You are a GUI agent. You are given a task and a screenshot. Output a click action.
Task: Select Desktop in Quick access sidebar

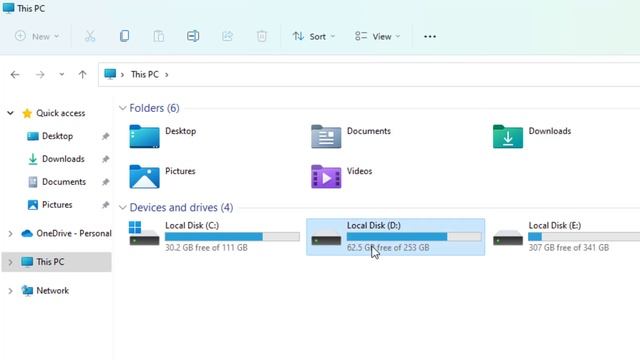(x=58, y=136)
